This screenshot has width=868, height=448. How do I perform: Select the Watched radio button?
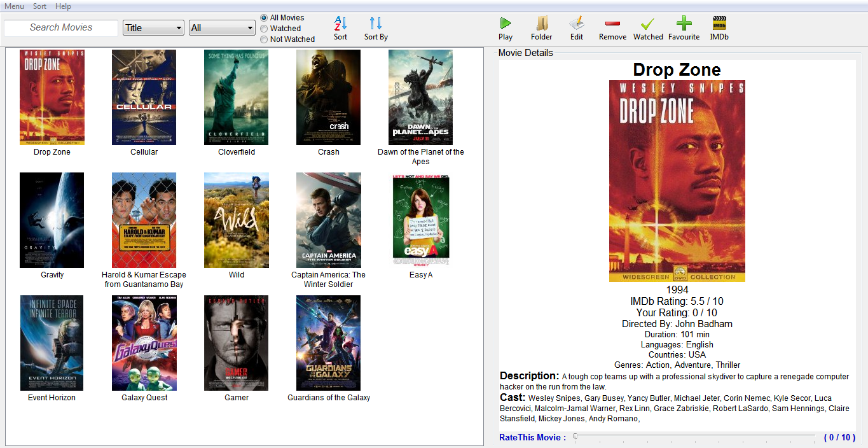click(x=264, y=29)
